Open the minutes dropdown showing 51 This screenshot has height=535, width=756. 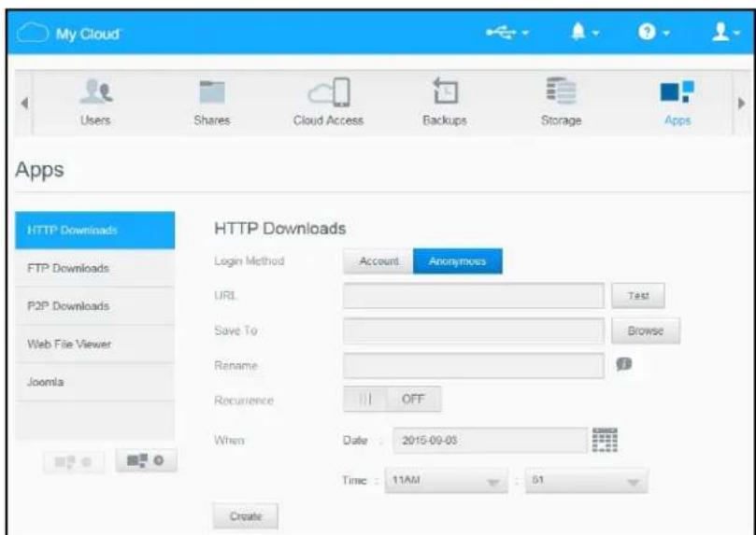(587, 481)
